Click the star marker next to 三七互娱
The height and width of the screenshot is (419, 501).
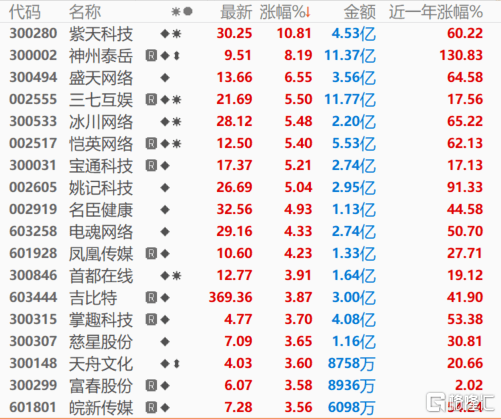pos(176,100)
